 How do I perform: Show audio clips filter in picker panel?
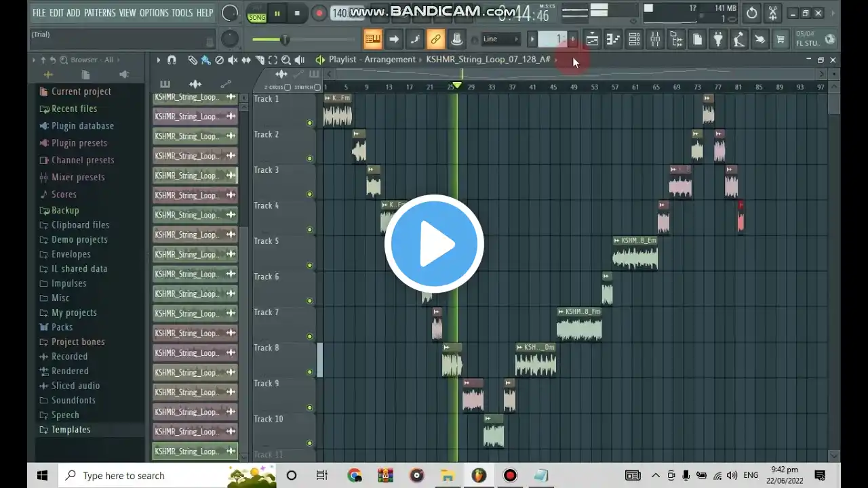tap(195, 84)
